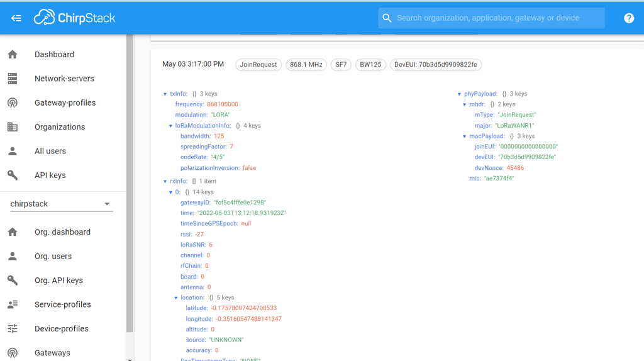The width and height of the screenshot is (644, 361).
Task: Click the DevEUI 70b3d5d9909822fe chip
Action: coord(435,65)
